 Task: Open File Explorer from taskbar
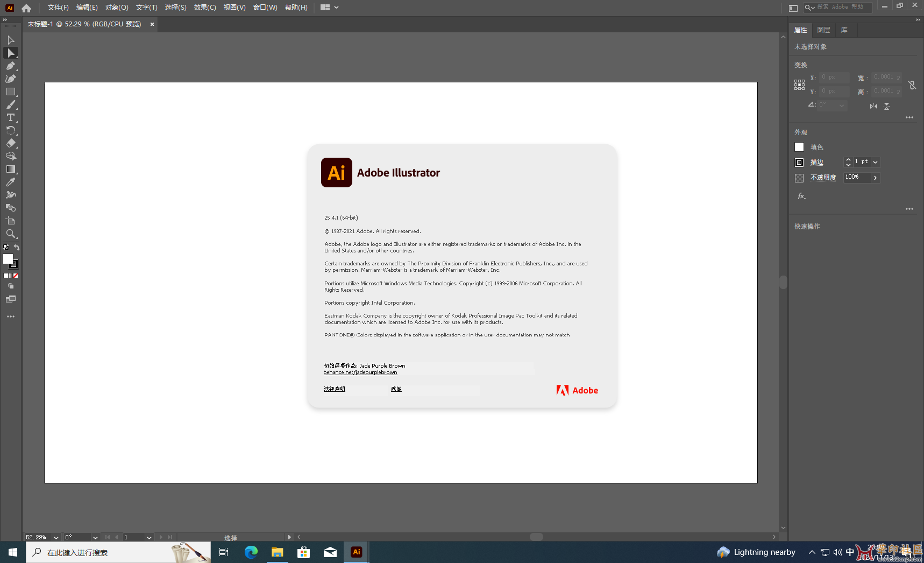[x=278, y=552]
